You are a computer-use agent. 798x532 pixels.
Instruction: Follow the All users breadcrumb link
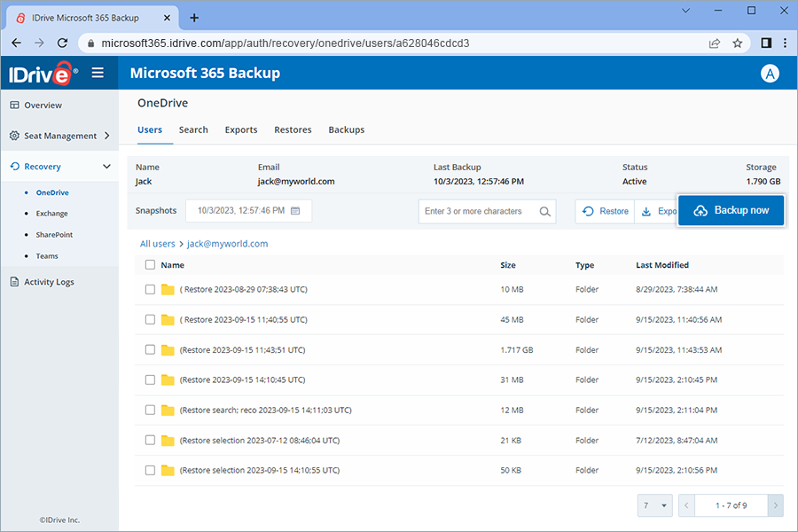(157, 244)
